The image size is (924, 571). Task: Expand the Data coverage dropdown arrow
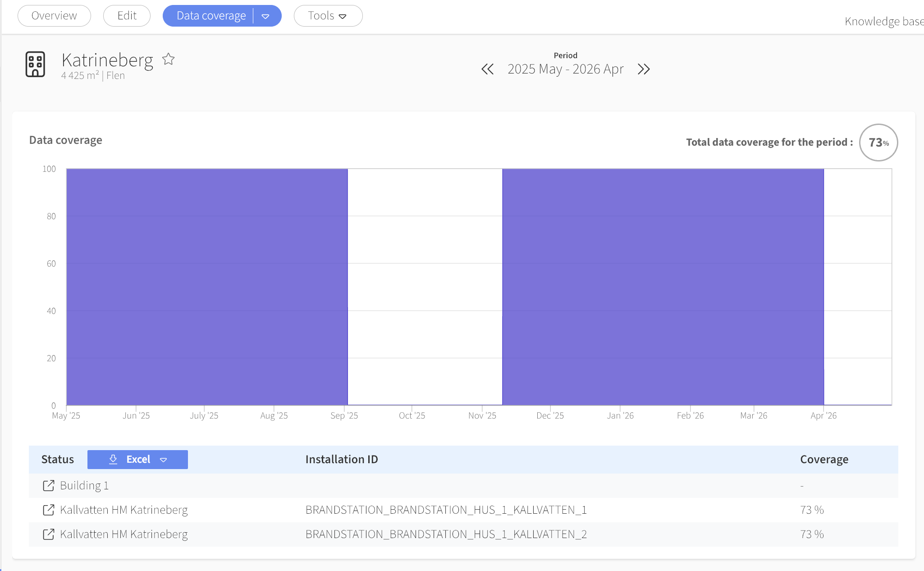pyautogui.click(x=265, y=16)
